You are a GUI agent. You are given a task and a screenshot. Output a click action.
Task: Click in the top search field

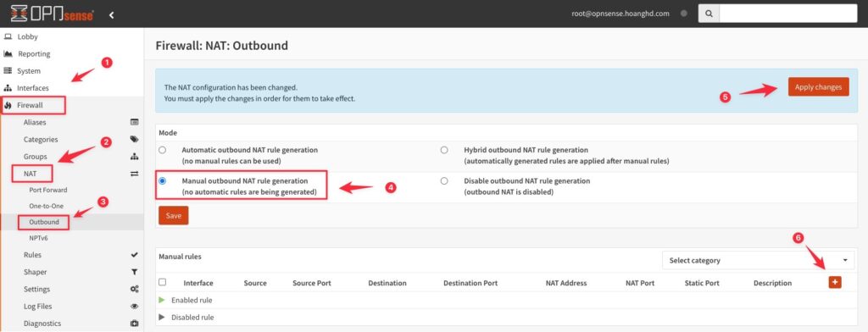click(787, 14)
